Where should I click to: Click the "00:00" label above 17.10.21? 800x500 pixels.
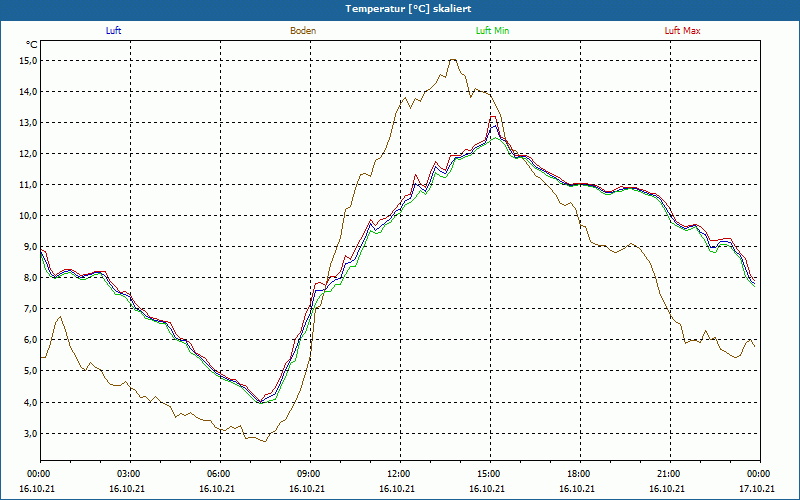[x=758, y=474]
